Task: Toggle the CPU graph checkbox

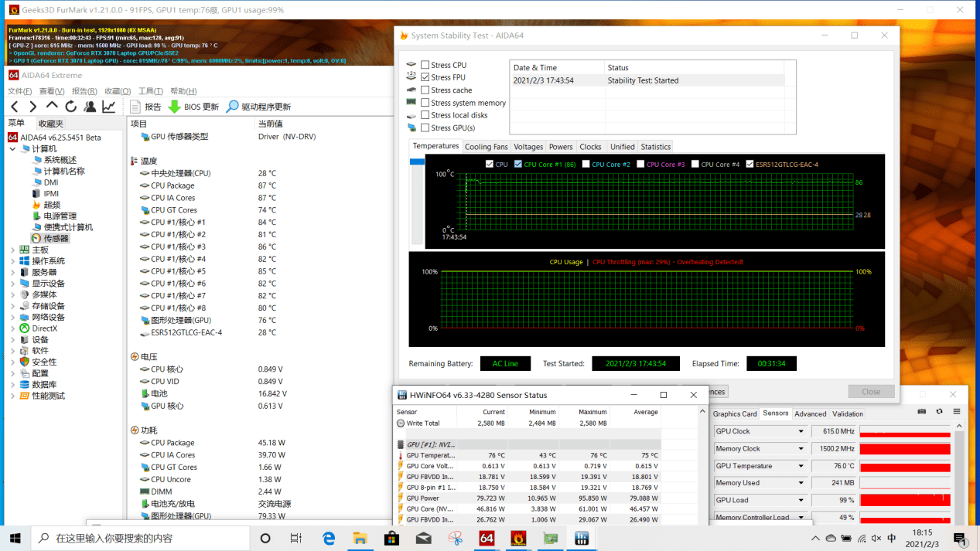Action: pyautogui.click(x=490, y=164)
